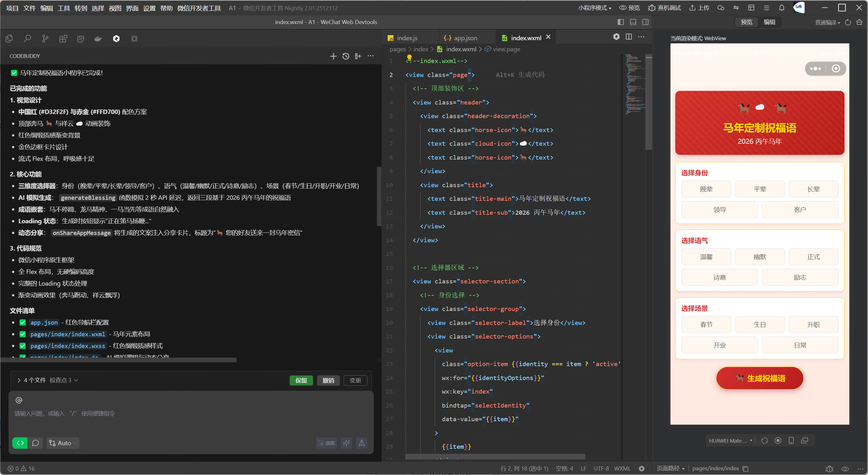Switch to the index.js tab
The width and height of the screenshot is (868, 475).
[407, 38]
